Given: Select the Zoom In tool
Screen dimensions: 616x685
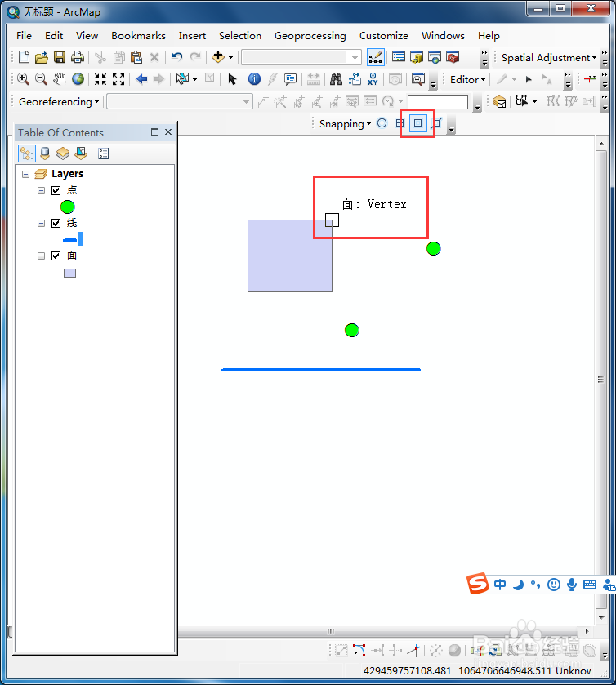Looking at the screenshot, I should click(x=23, y=79).
